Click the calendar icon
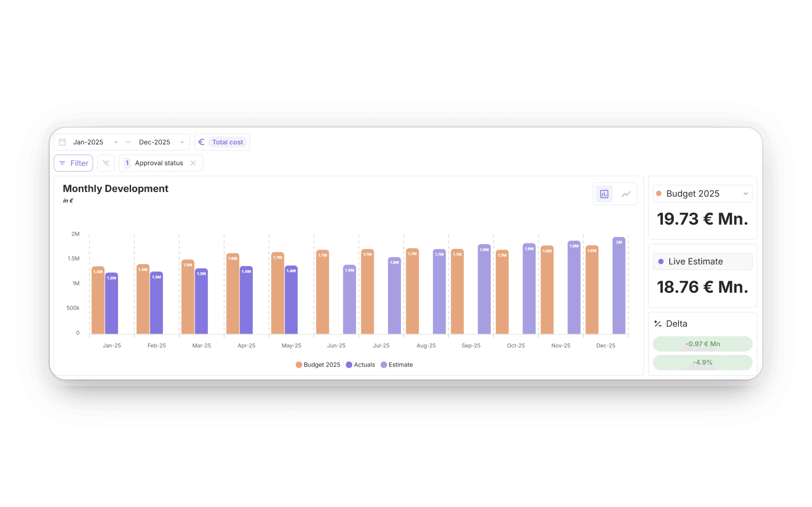 [x=62, y=142]
